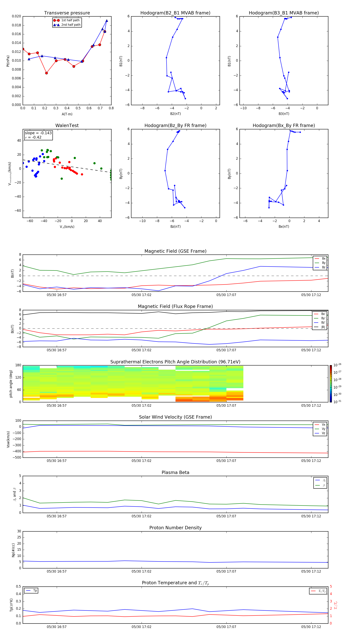
Task: Select the 'Tp' legend entry
Action: coord(31,591)
